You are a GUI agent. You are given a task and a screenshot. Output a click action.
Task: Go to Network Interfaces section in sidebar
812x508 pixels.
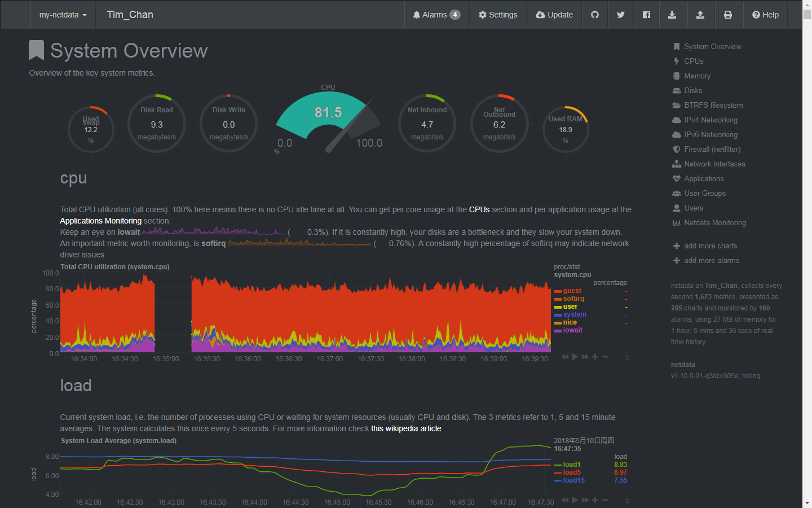(714, 164)
